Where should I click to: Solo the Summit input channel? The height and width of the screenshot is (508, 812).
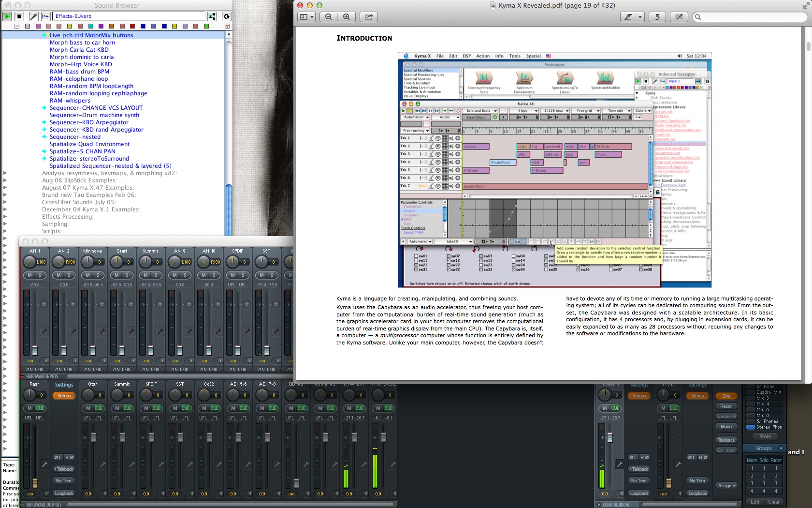pos(156,275)
